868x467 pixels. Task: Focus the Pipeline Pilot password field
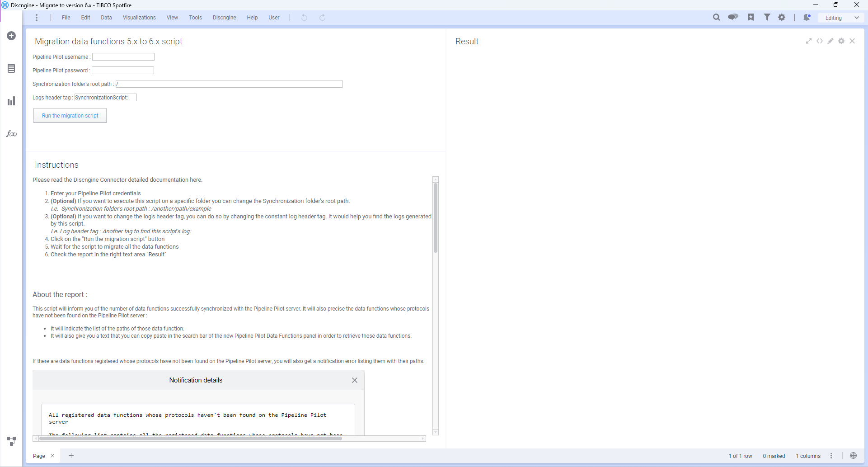123,71
